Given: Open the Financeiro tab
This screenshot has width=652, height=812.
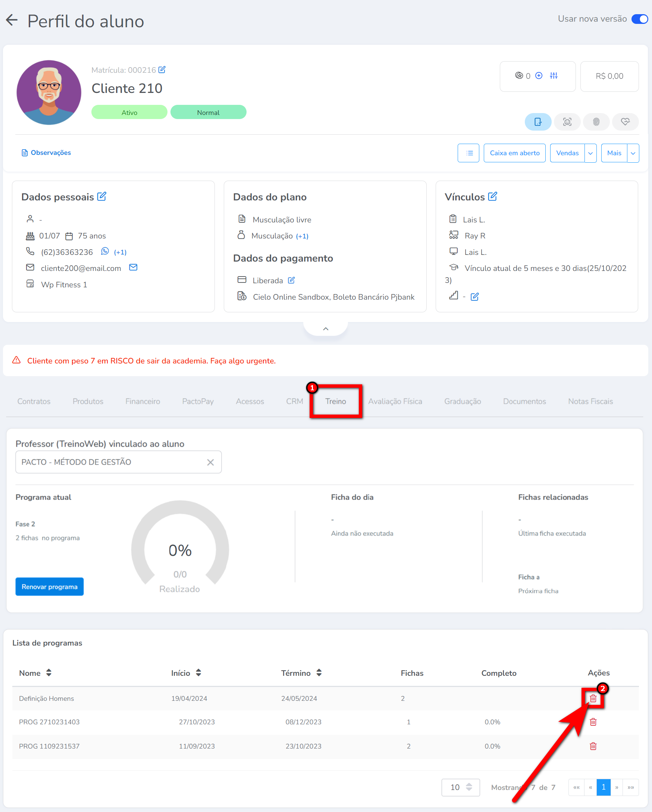Looking at the screenshot, I should pyautogui.click(x=143, y=401).
